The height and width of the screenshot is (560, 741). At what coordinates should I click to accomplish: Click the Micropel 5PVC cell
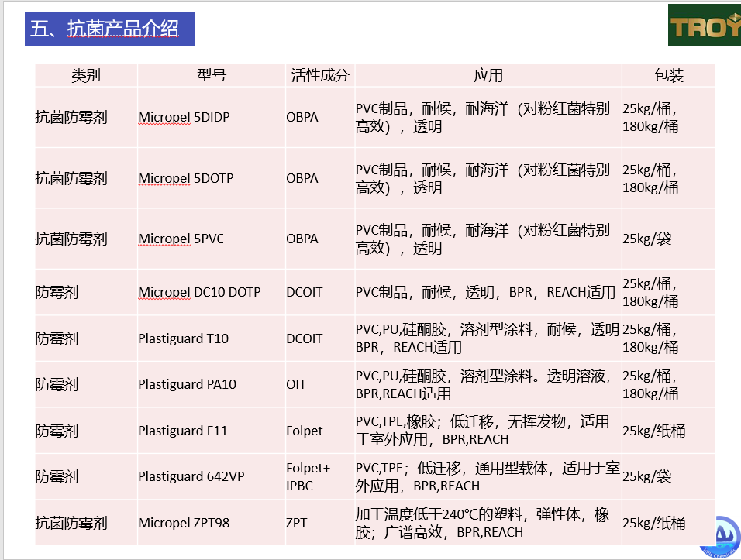[x=181, y=239]
